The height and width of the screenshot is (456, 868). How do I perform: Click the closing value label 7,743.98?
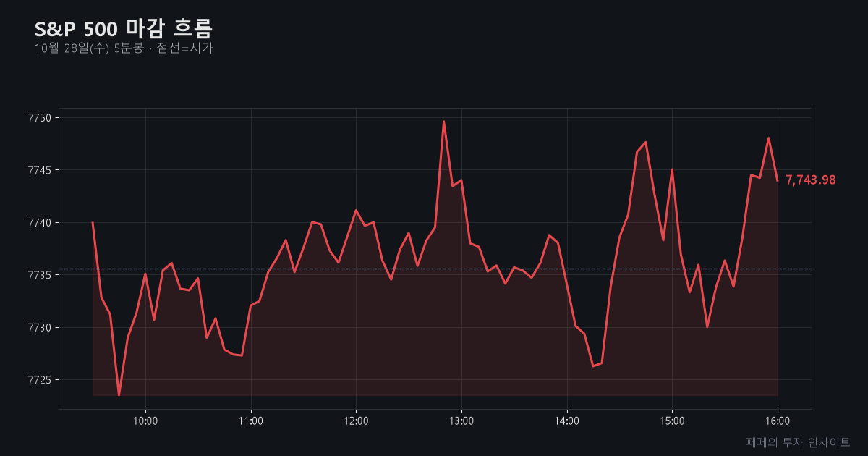811,180
